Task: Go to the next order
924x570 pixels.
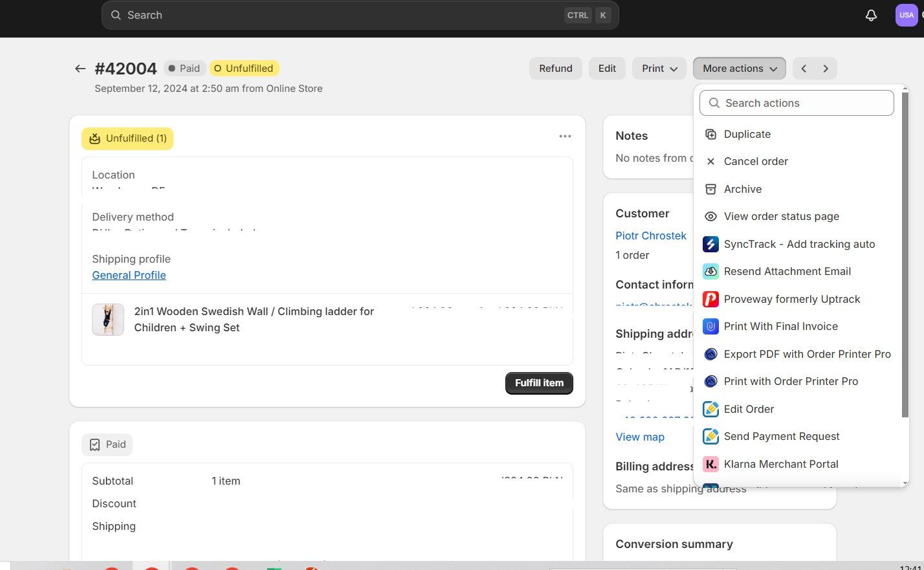Action: [826, 69]
